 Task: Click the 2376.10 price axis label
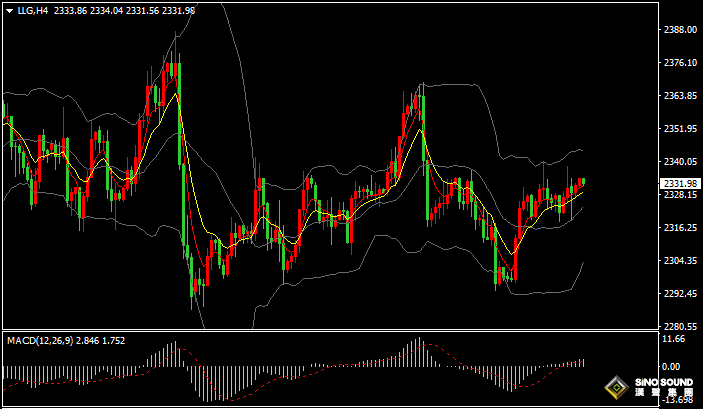click(x=679, y=63)
